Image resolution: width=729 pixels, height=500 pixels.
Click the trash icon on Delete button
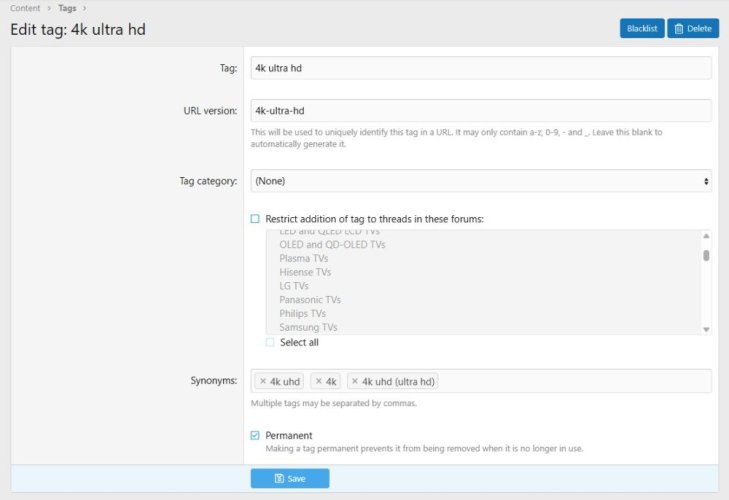pos(679,29)
